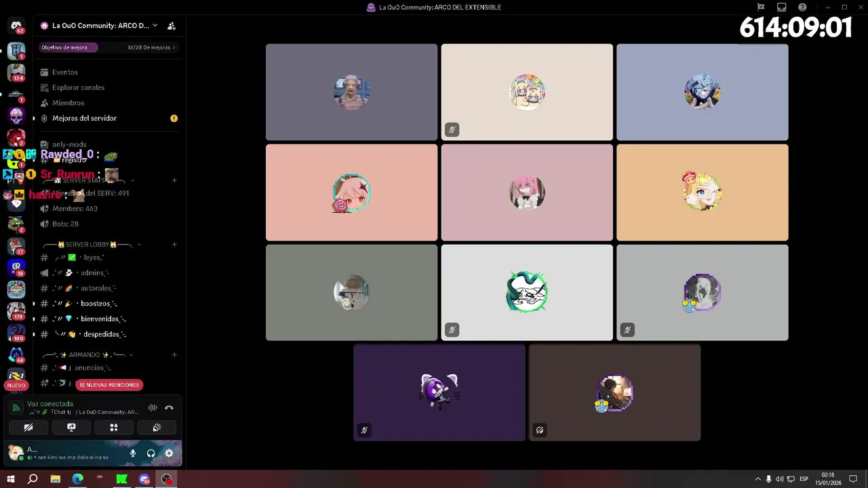Jump to 15 NUEVAS MENCIONES

coord(109,385)
